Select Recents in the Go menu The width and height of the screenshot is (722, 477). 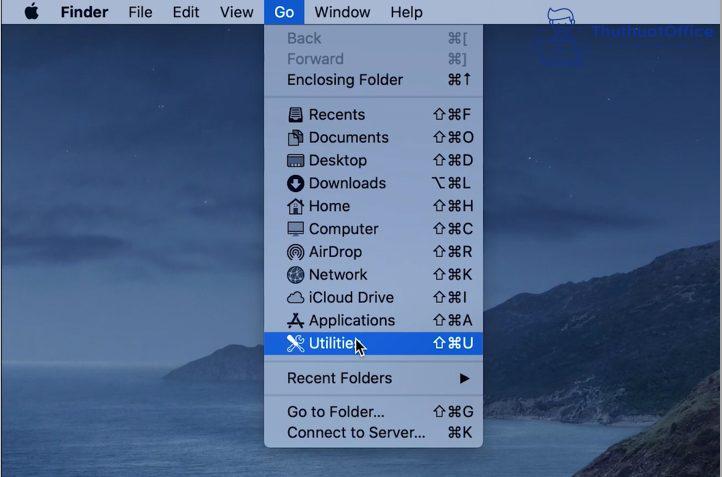(x=373, y=114)
